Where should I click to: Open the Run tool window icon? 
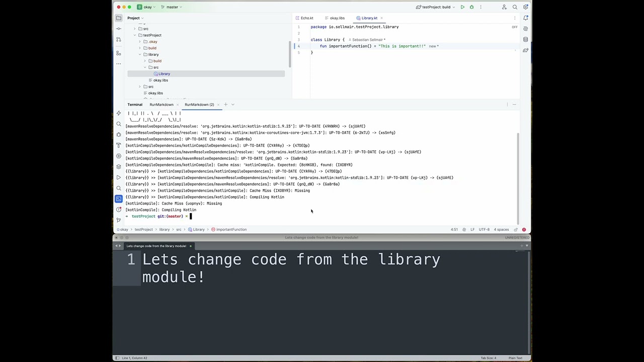pos(119,177)
